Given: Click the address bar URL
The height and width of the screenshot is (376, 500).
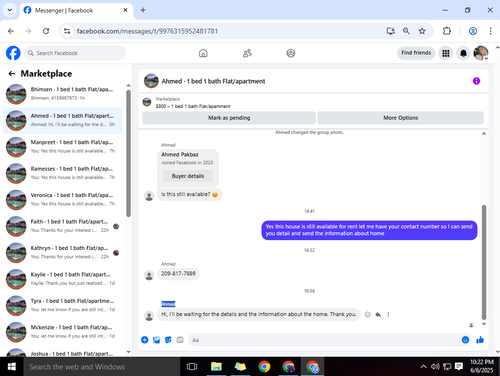Looking at the screenshot, I should pos(147,31).
